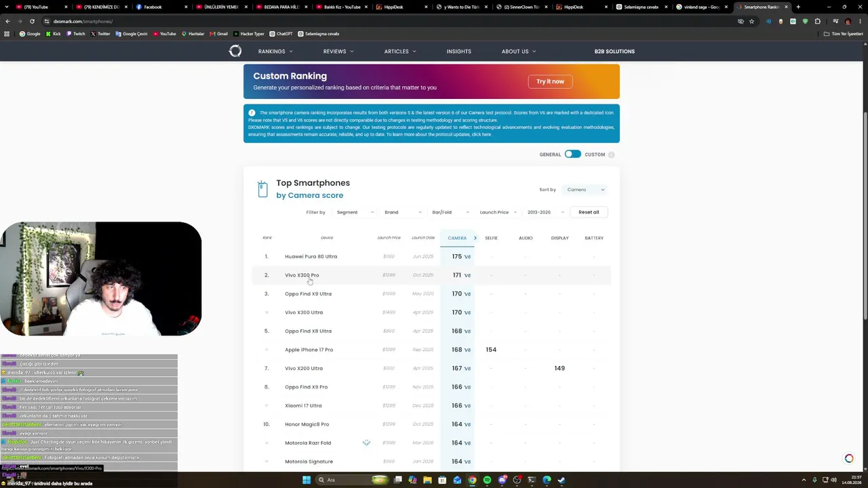Open the Haritalar bookmark
The height and width of the screenshot is (488, 868).
click(193, 33)
